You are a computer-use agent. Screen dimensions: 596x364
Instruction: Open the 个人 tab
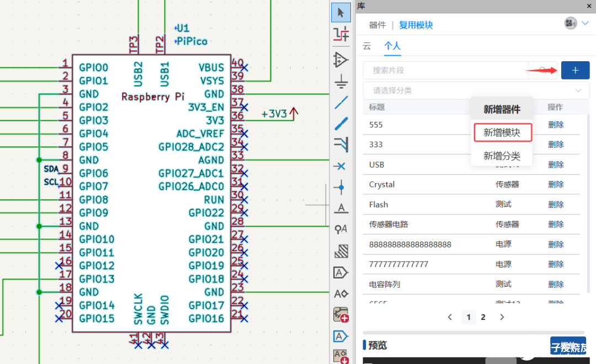(392, 46)
